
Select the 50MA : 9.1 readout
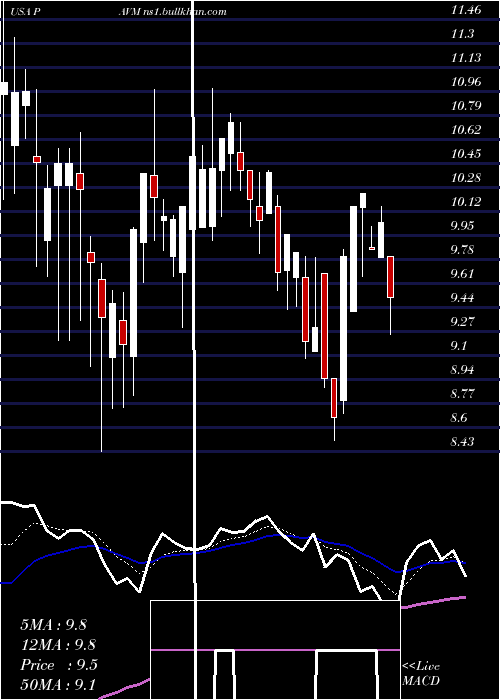(x=58, y=685)
